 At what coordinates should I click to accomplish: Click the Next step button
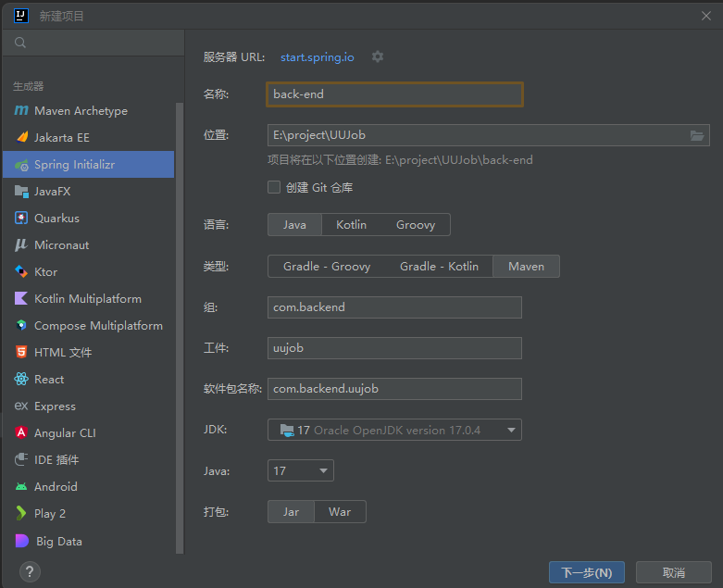[586, 572]
